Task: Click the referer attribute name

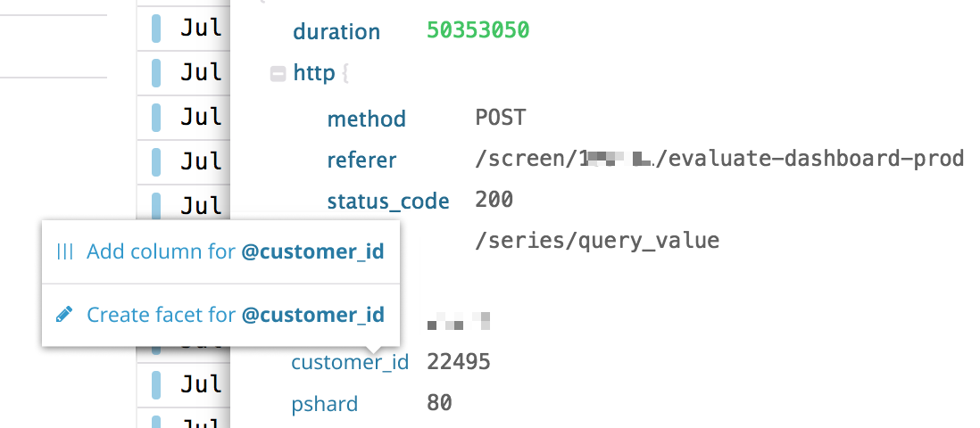Action: coord(361,160)
